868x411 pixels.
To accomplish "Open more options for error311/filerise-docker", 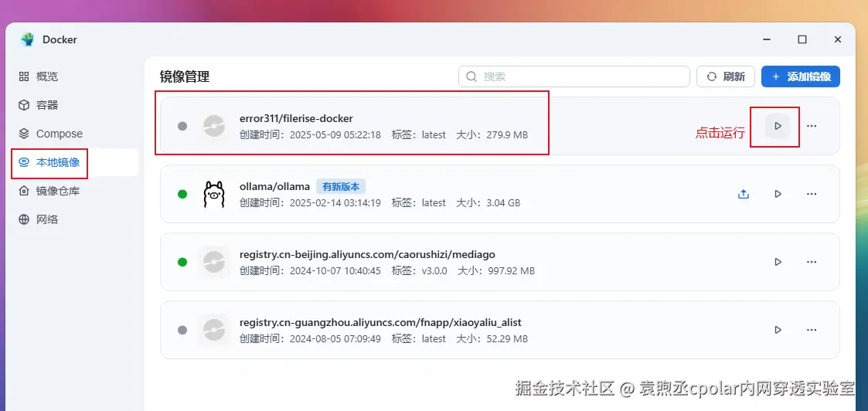I will [812, 126].
